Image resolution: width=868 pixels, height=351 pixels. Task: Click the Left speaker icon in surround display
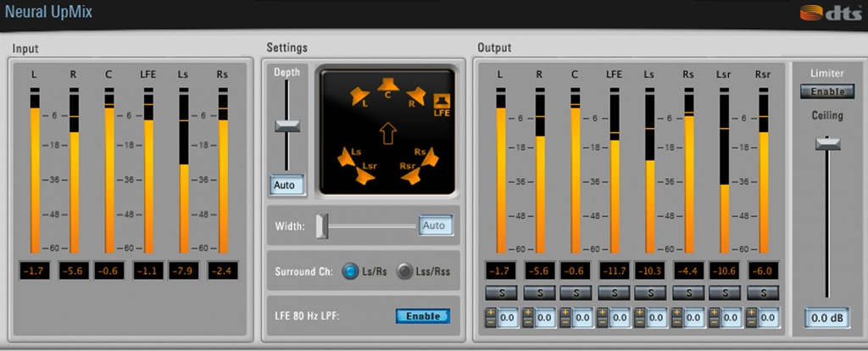click(x=359, y=96)
